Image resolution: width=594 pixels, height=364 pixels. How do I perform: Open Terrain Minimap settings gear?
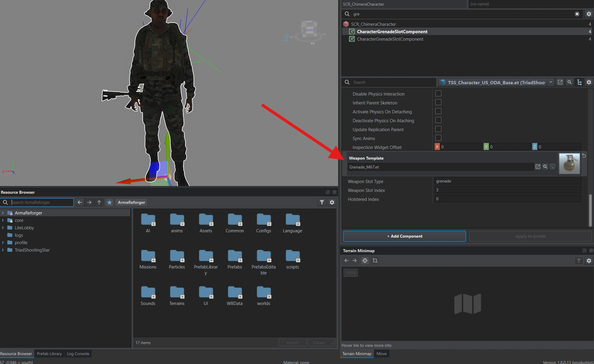pos(589,261)
